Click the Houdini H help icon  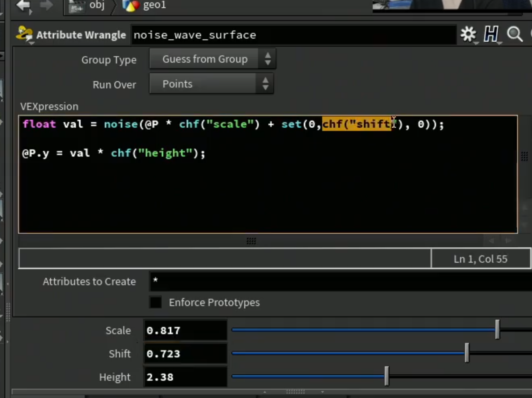click(491, 34)
